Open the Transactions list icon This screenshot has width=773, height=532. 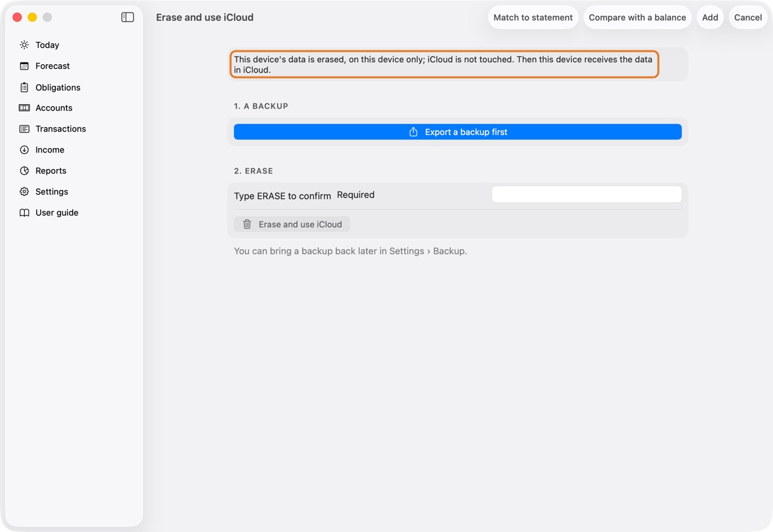pyautogui.click(x=24, y=128)
